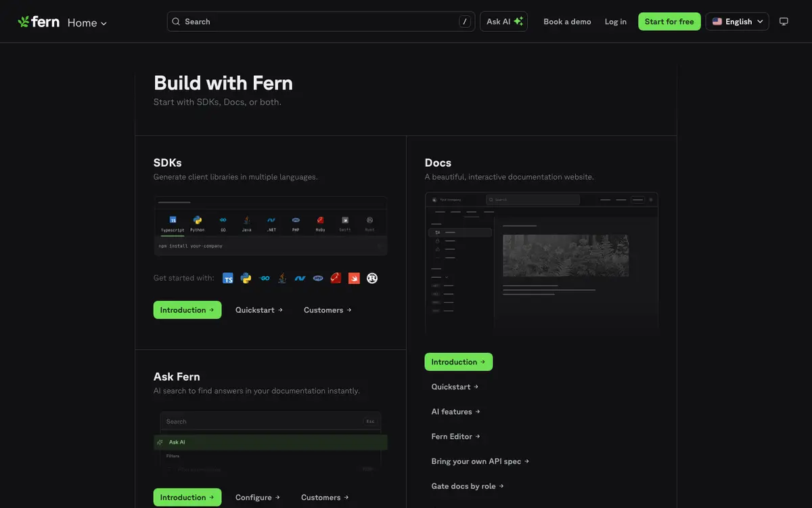This screenshot has width=812, height=508.
Task: Open the English language dropdown
Action: point(738,22)
